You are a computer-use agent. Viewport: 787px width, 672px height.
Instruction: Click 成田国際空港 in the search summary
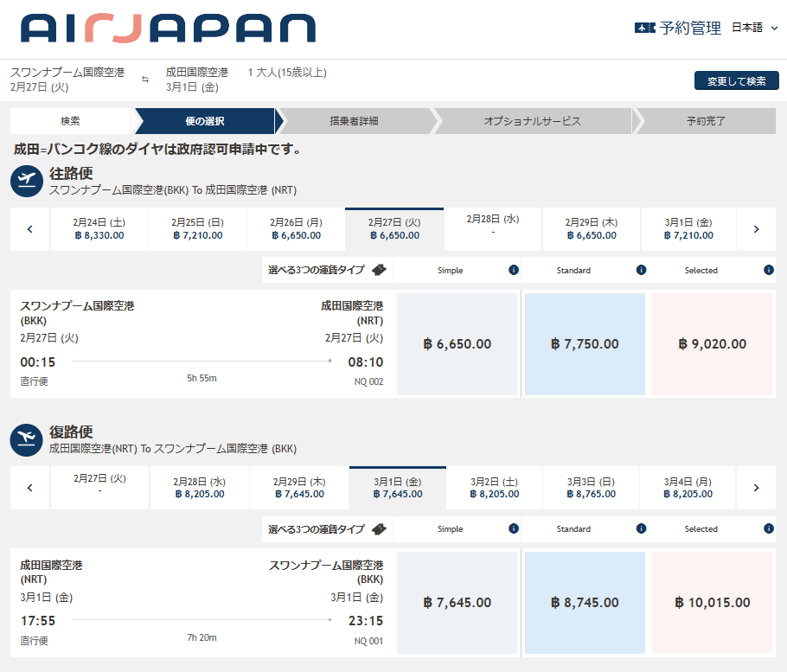click(197, 73)
